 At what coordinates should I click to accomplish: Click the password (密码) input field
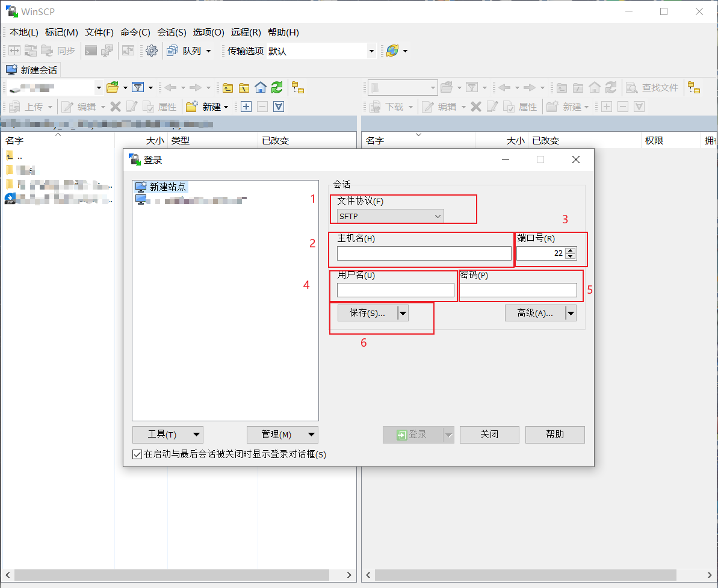pos(518,290)
